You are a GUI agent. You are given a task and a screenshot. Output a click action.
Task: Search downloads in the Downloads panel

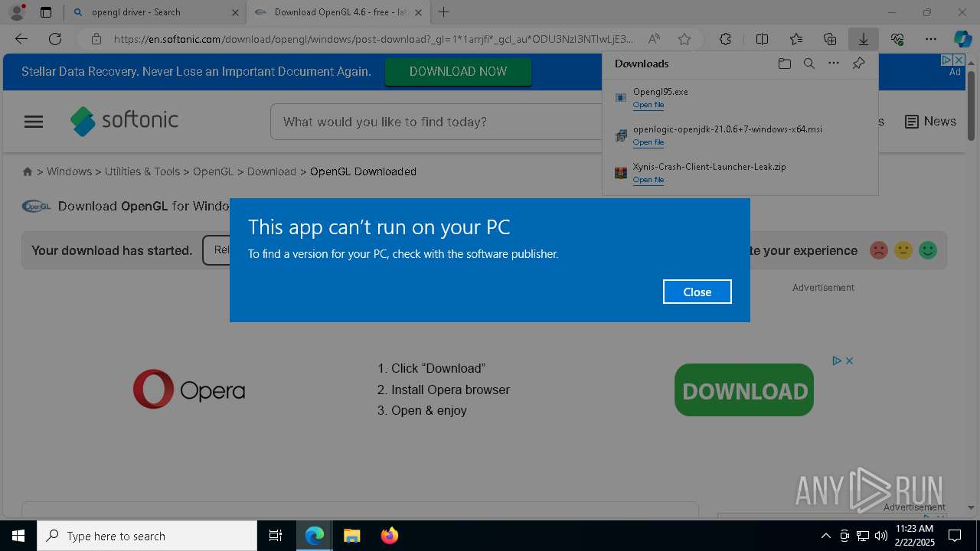808,64
